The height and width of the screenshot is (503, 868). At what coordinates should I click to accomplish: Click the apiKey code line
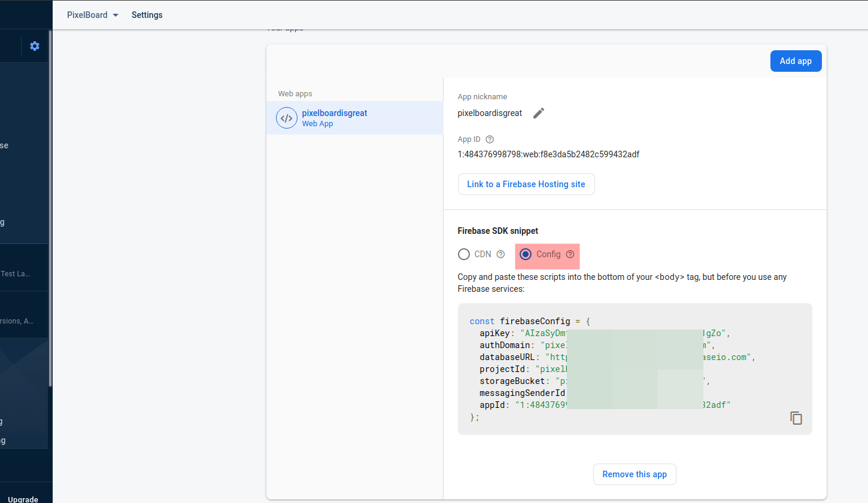605,333
